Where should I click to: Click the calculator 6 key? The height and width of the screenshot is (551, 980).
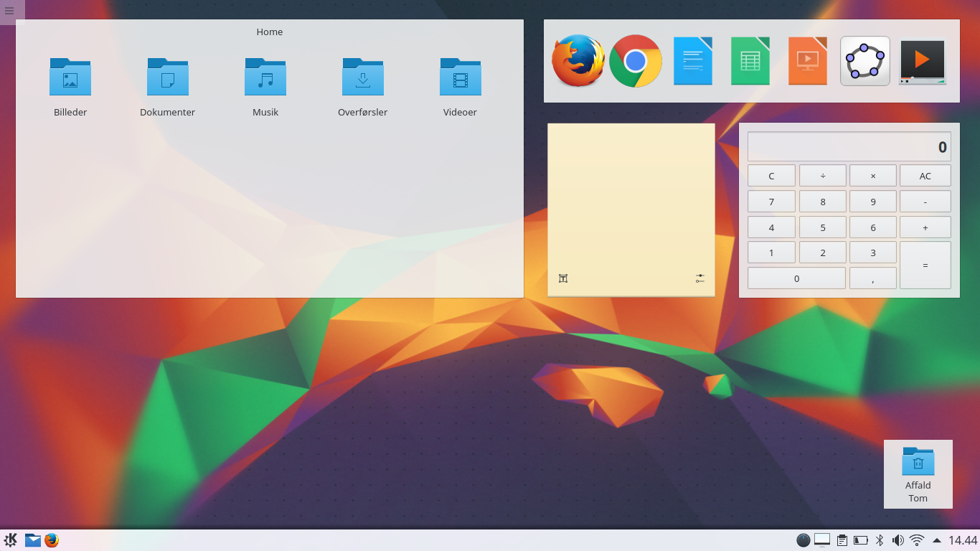(873, 227)
